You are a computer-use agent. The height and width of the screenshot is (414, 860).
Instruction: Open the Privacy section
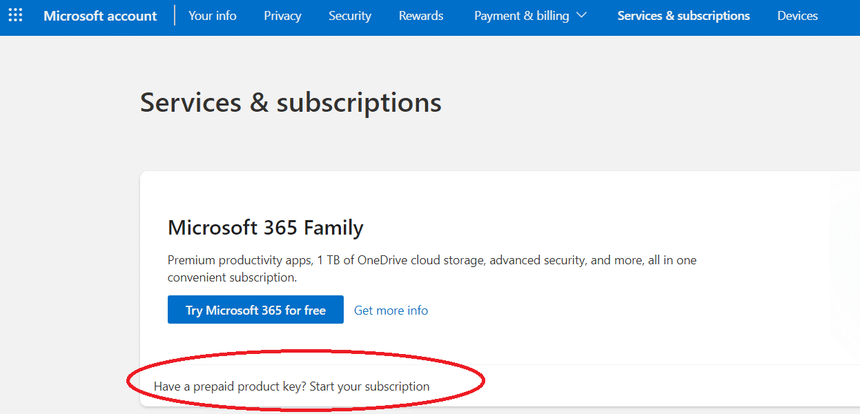pyautogui.click(x=282, y=16)
